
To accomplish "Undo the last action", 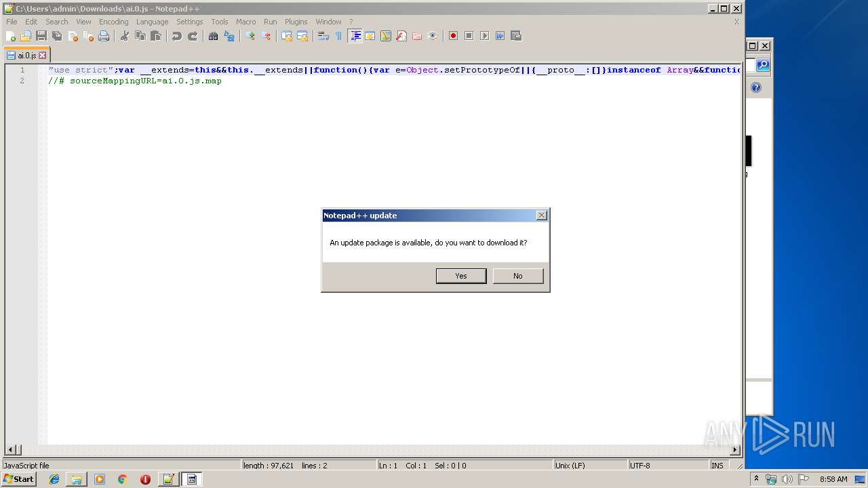I will 177,36.
